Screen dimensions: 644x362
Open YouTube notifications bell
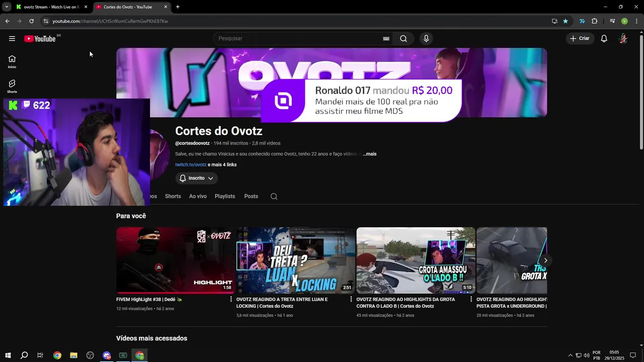[x=604, y=39]
